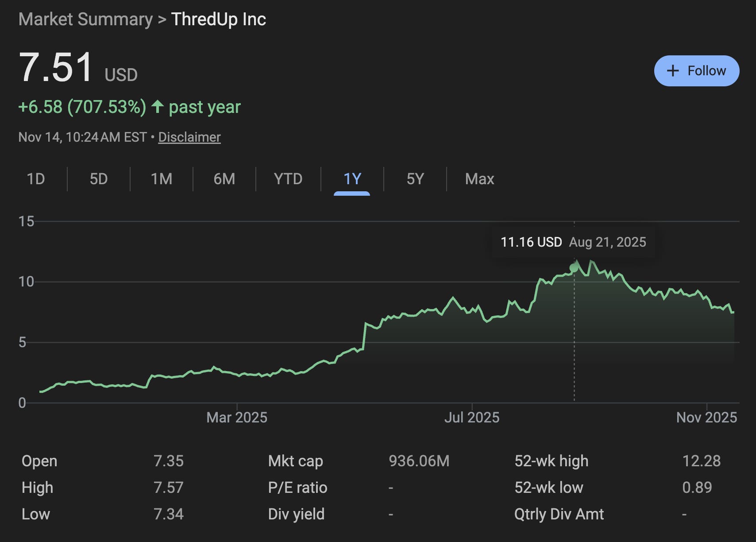Click the 7.51 current price
This screenshot has height=542, width=756.
point(56,67)
